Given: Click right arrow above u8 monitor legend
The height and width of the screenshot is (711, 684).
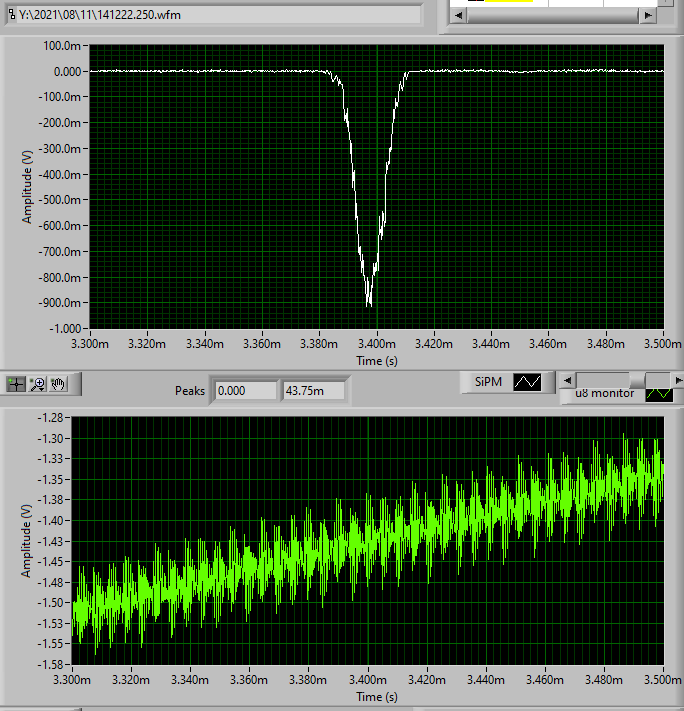Looking at the screenshot, I should click(678, 380).
